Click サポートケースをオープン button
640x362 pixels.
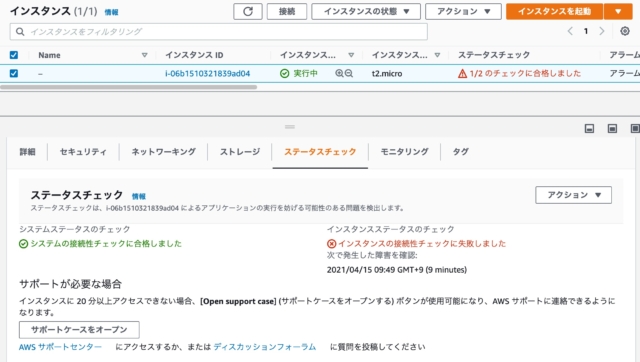(x=79, y=330)
